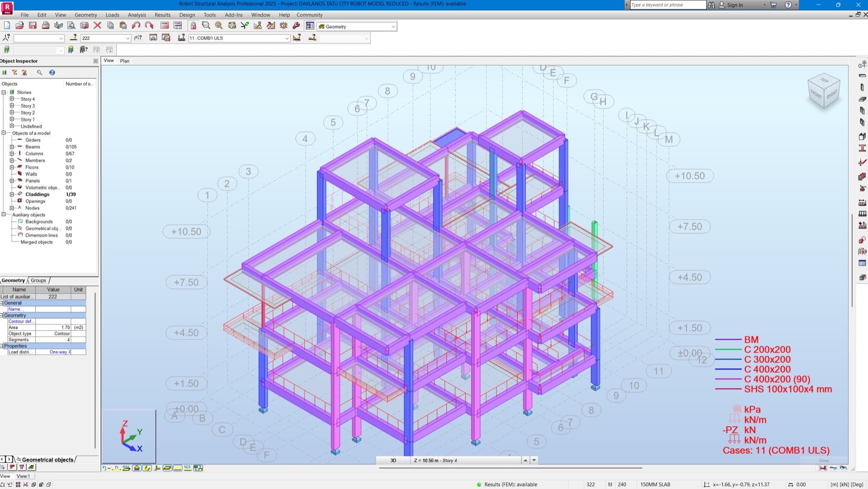
Task: Click the padlock lock-results icon
Action: tap(193, 26)
